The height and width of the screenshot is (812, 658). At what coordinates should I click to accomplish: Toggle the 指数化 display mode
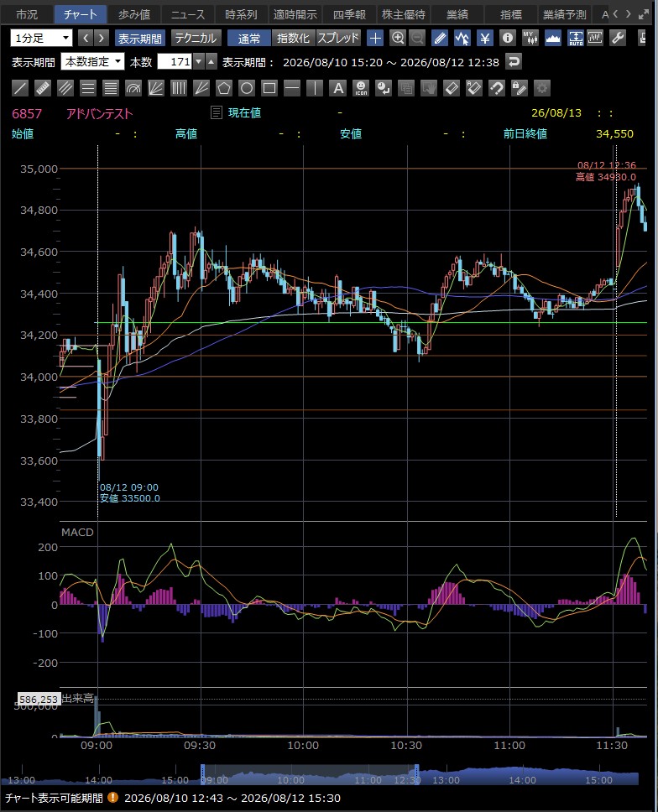click(293, 38)
